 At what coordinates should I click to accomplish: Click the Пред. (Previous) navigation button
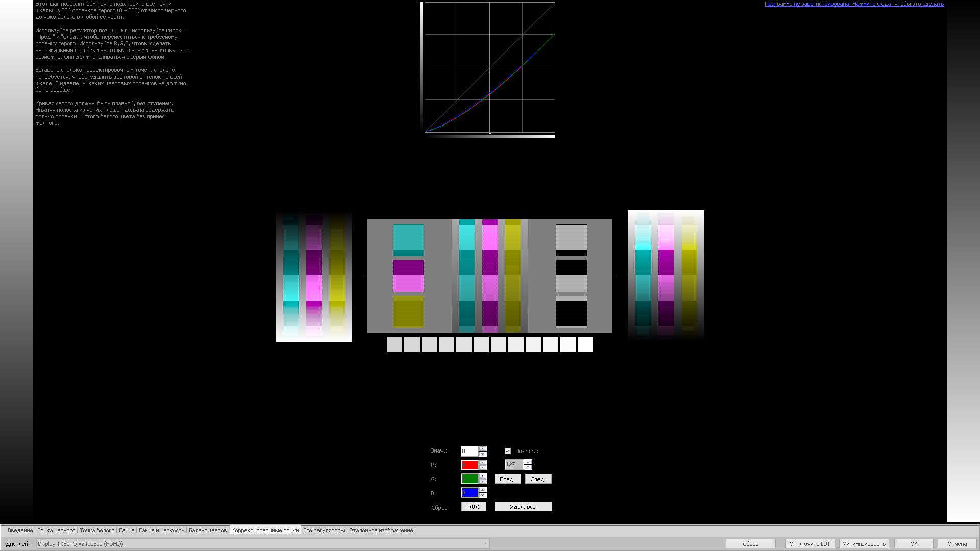tap(507, 479)
